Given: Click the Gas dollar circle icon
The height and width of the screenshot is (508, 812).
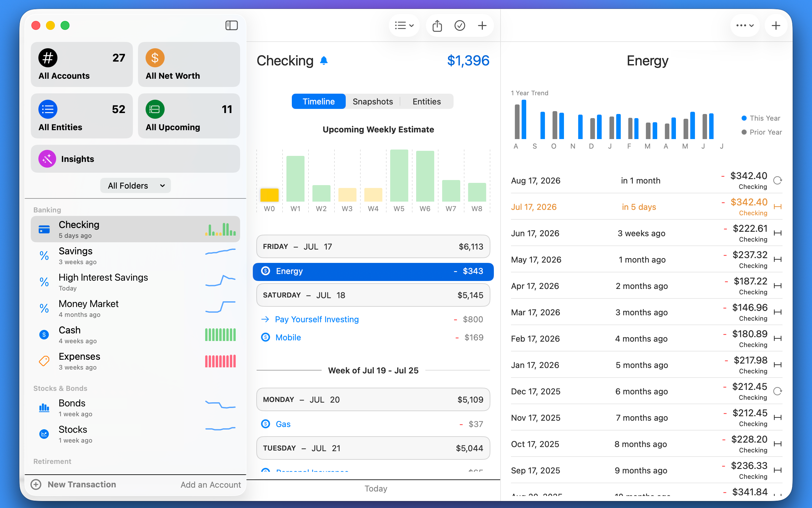Looking at the screenshot, I should point(265,424).
